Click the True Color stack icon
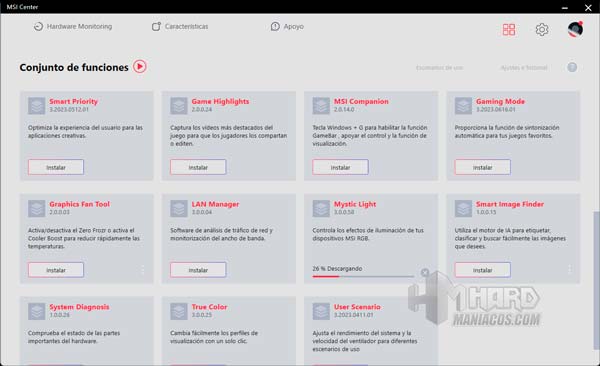The image size is (600, 366). point(179,311)
